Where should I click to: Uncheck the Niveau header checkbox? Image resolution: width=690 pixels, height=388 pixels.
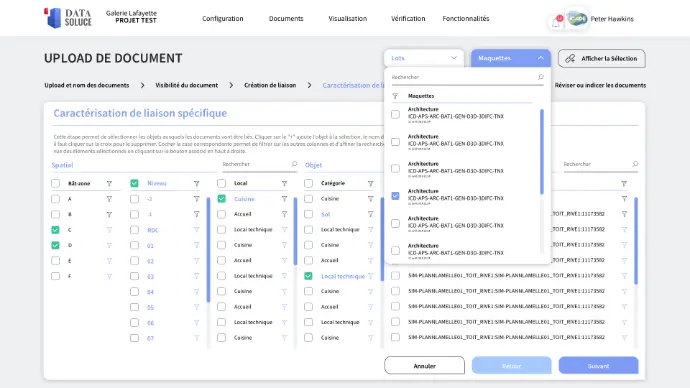click(134, 183)
